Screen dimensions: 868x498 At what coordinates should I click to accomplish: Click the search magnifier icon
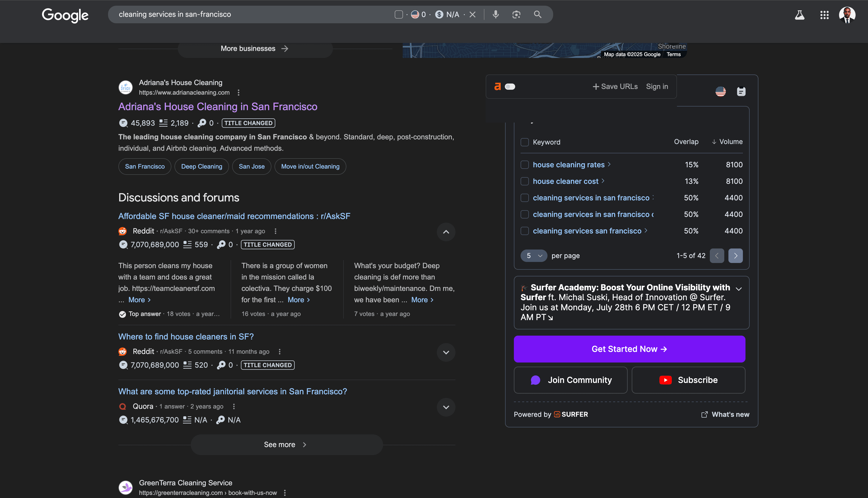537,14
